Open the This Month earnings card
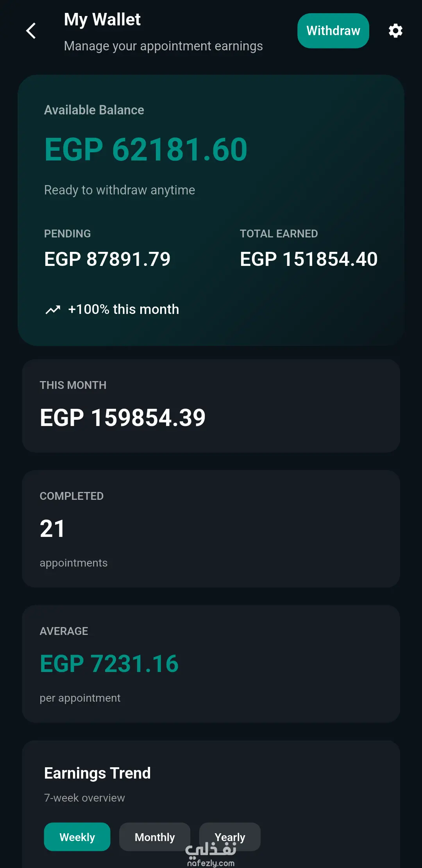This screenshot has width=422, height=868. tap(211, 406)
